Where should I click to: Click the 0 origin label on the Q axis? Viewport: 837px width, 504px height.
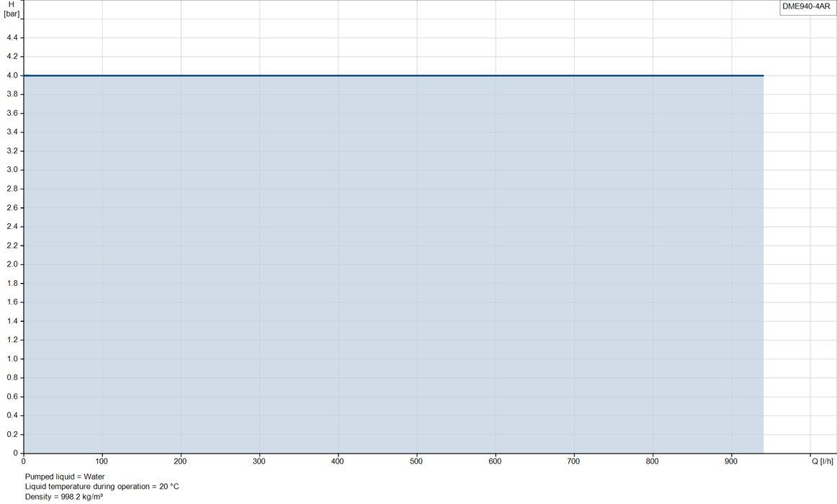(24, 462)
